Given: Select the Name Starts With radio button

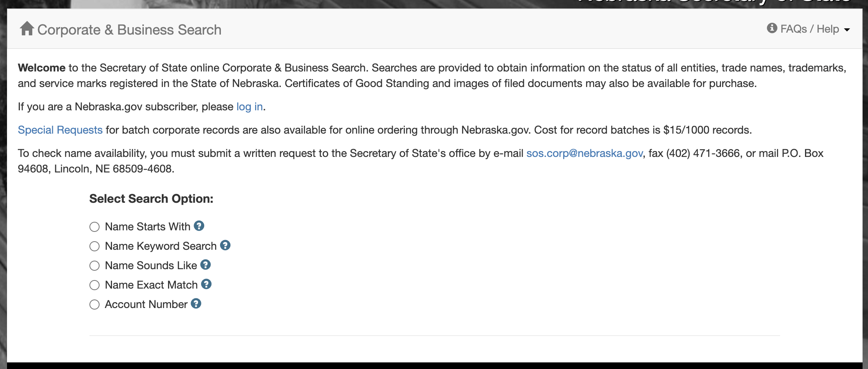Looking at the screenshot, I should [94, 227].
